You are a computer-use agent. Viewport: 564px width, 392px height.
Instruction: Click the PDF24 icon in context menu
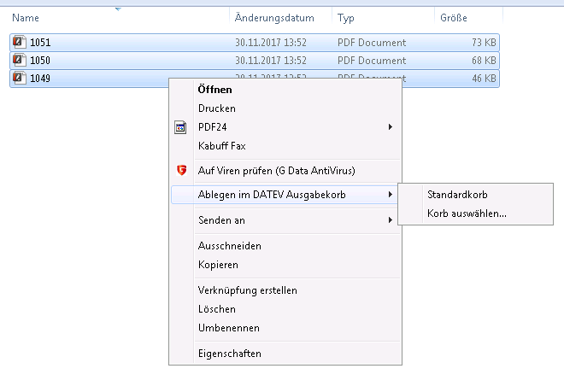(180, 127)
